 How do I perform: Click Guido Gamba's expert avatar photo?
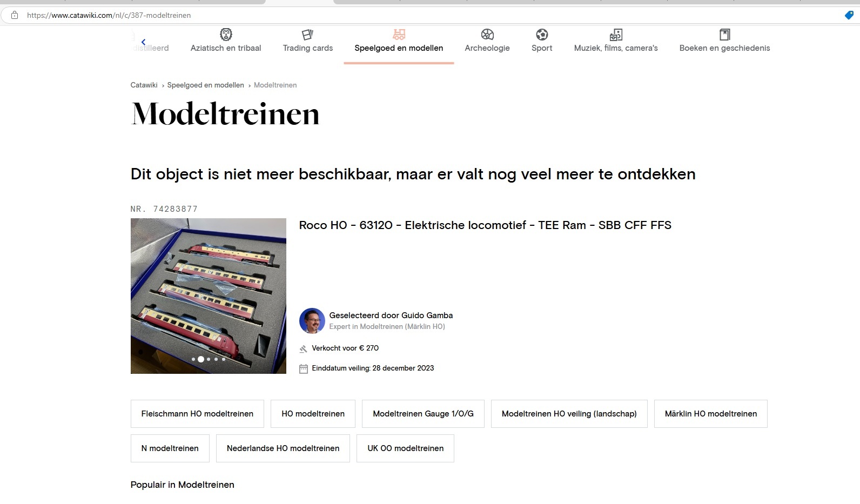tap(312, 321)
